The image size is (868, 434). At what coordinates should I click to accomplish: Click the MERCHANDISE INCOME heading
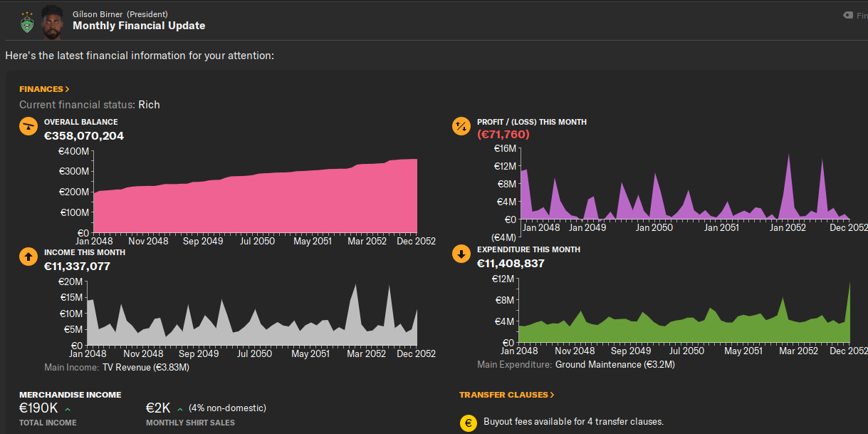(70, 395)
